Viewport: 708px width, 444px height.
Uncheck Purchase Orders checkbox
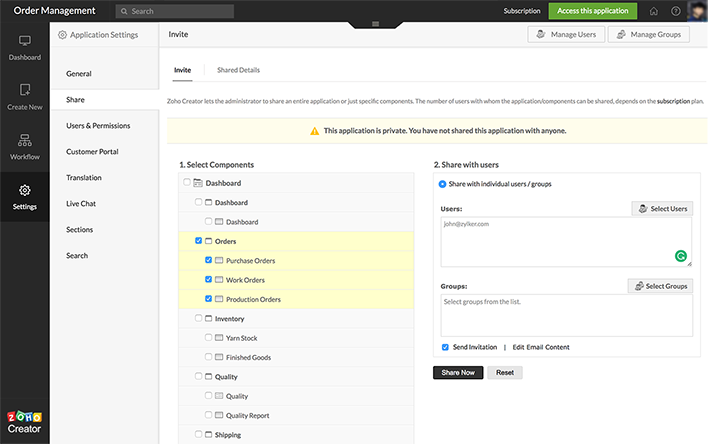pos(208,260)
